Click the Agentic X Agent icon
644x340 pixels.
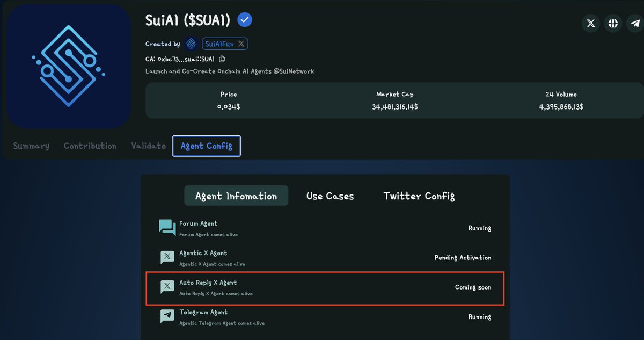[x=167, y=257]
